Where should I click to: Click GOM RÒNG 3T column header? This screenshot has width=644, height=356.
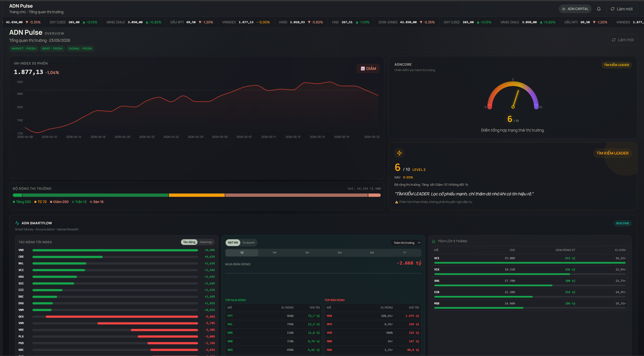(x=565, y=250)
